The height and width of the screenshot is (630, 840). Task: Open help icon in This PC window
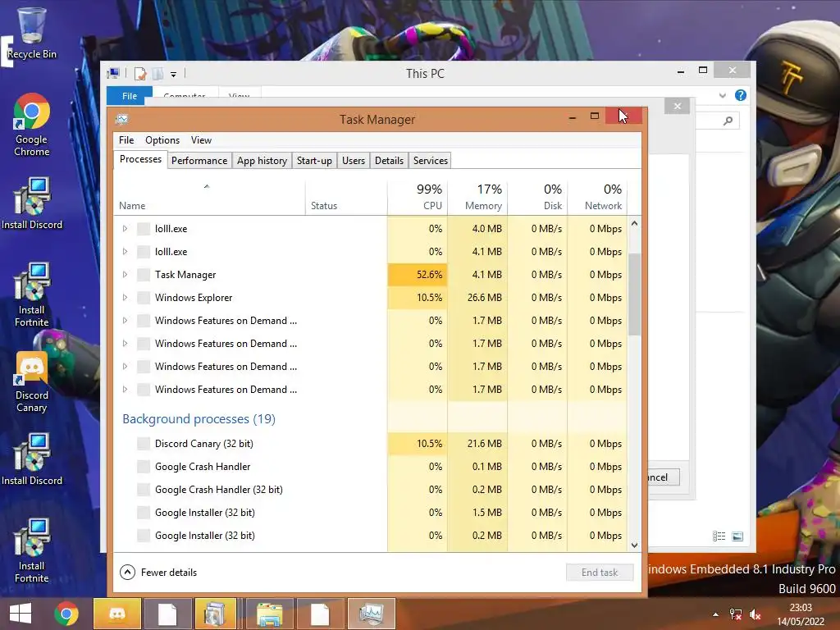[741, 95]
